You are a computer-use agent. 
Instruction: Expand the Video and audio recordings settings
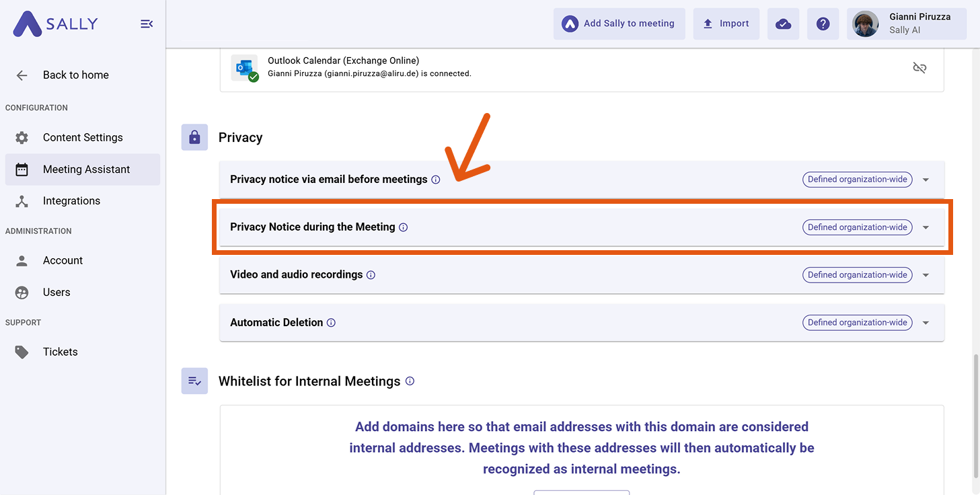tap(926, 274)
